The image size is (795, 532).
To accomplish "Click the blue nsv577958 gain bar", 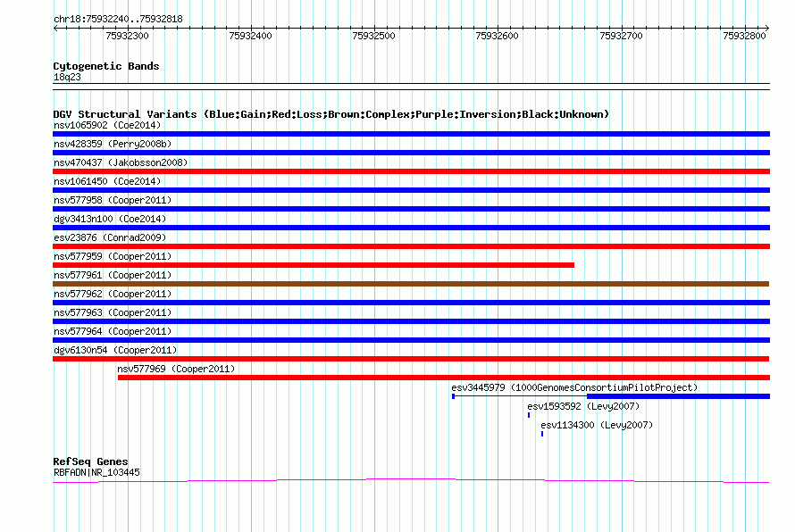I will tap(411, 209).
